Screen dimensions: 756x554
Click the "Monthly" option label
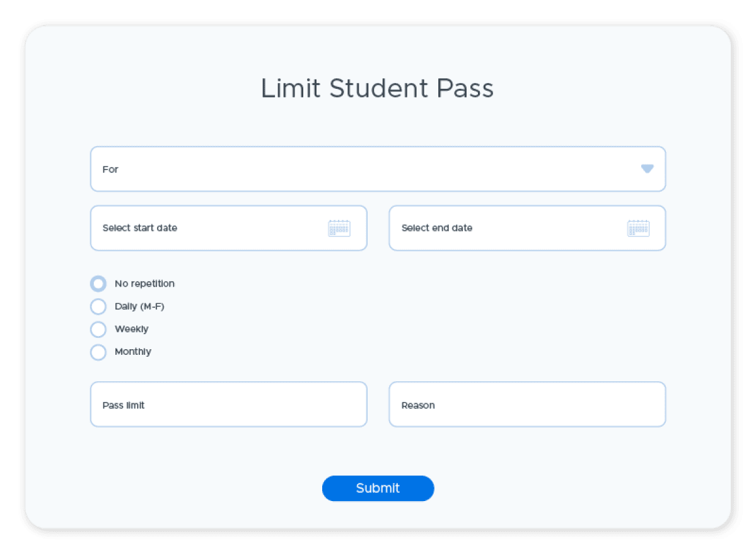point(132,352)
